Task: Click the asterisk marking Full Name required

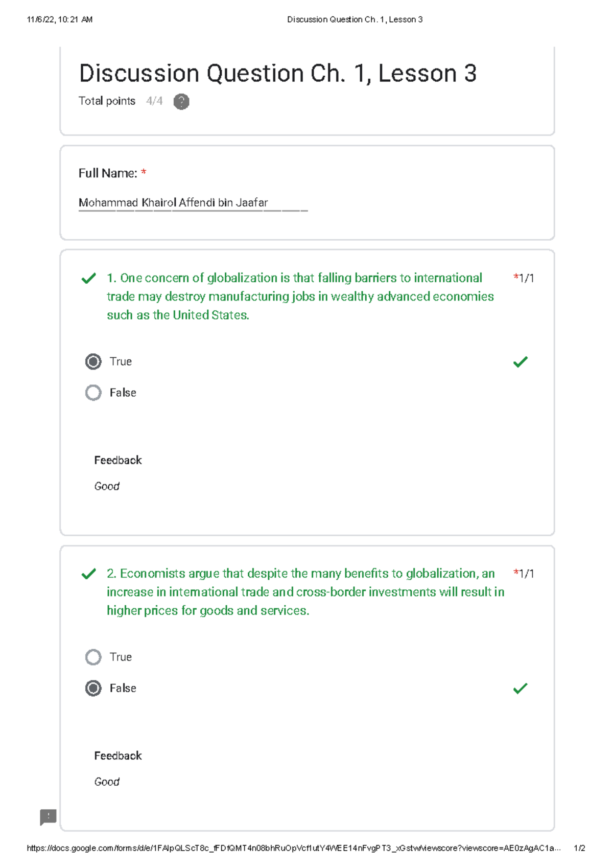Action: (144, 173)
